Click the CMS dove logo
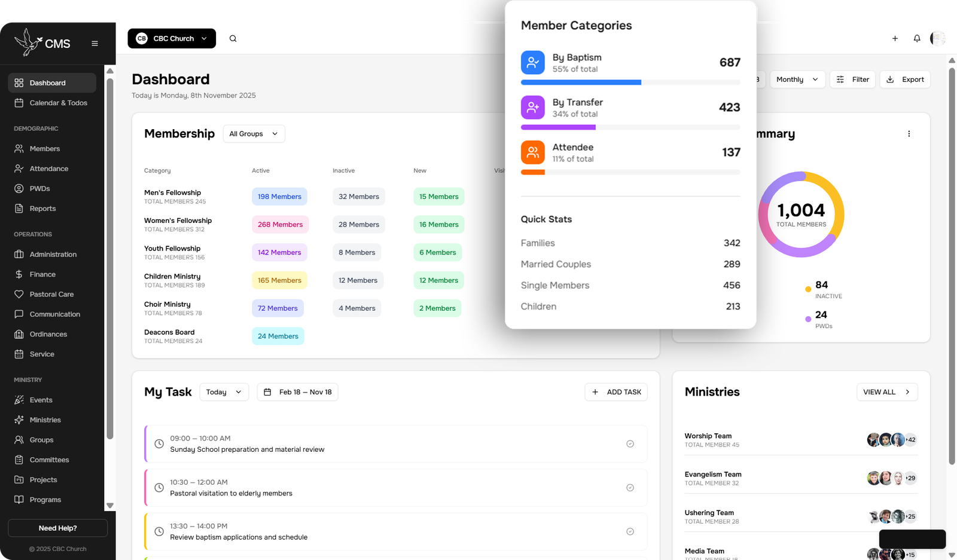 27,42
